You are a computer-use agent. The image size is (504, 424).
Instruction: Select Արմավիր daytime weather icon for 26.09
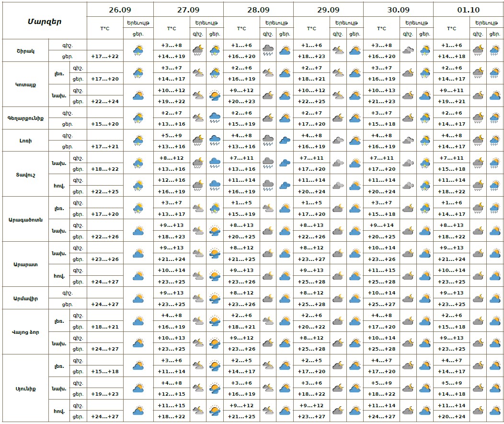138,298
